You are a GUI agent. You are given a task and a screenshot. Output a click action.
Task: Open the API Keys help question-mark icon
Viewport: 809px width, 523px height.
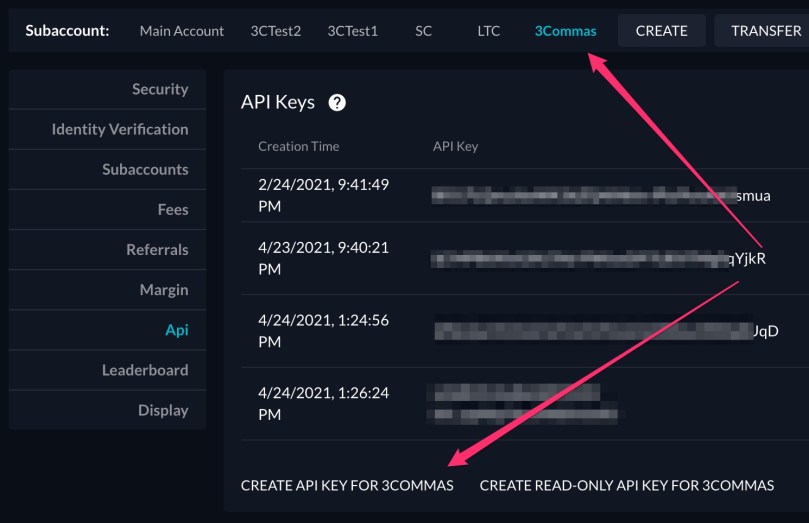337,103
